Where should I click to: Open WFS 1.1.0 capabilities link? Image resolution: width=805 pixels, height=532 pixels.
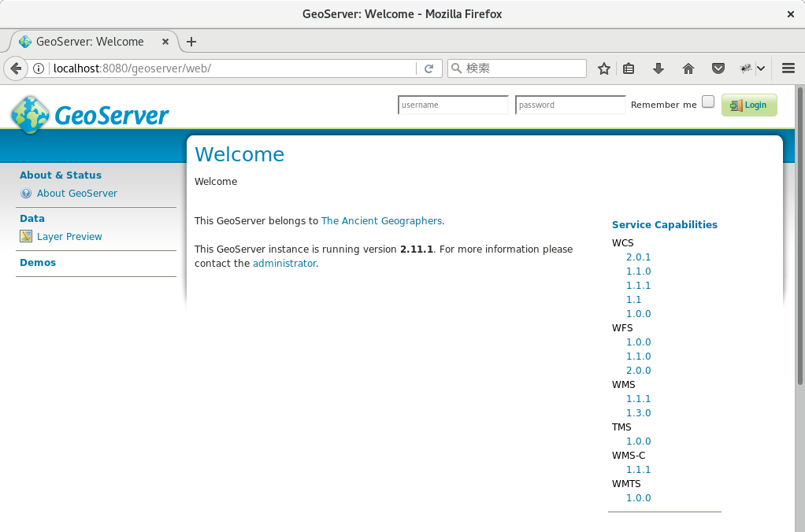click(638, 357)
